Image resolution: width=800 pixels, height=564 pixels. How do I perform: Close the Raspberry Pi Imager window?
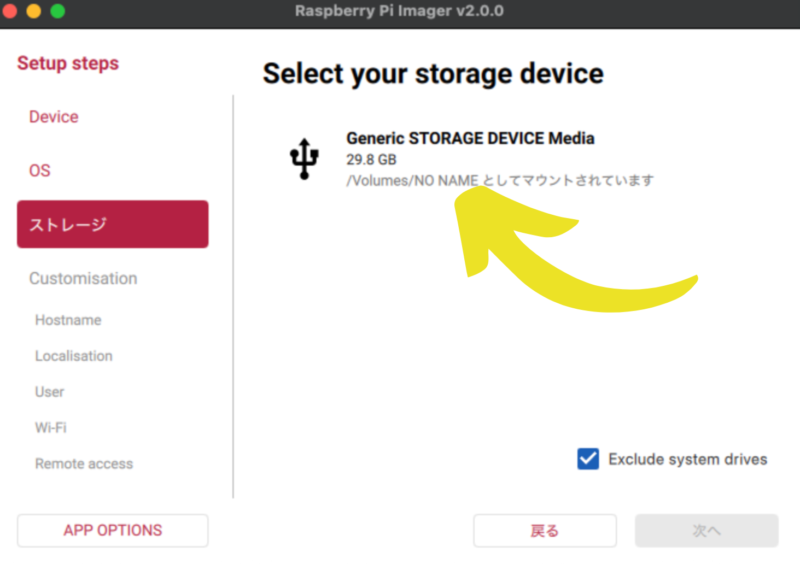coord(11,11)
